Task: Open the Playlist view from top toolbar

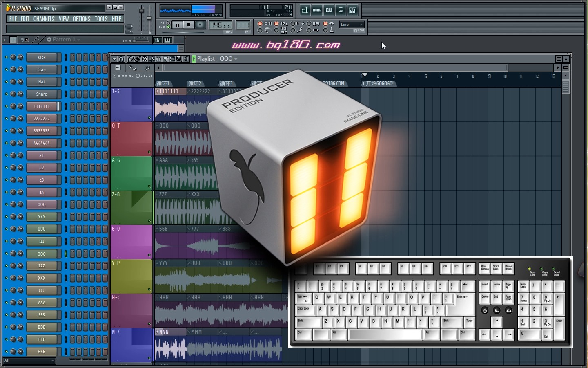Action: coord(305,10)
